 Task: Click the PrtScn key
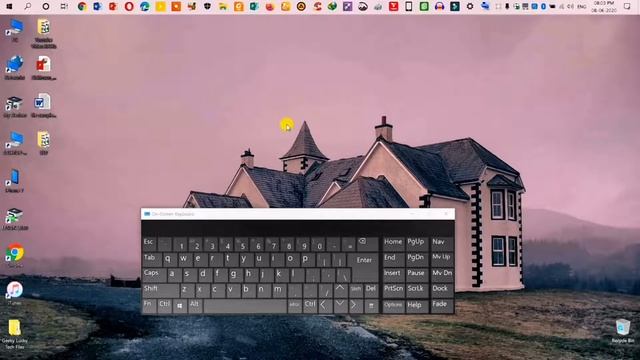tap(393, 290)
